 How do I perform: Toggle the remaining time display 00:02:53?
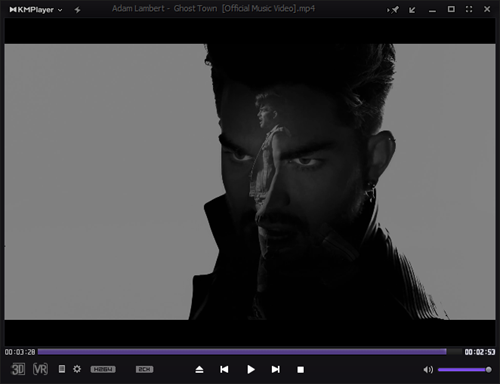point(480,352)
